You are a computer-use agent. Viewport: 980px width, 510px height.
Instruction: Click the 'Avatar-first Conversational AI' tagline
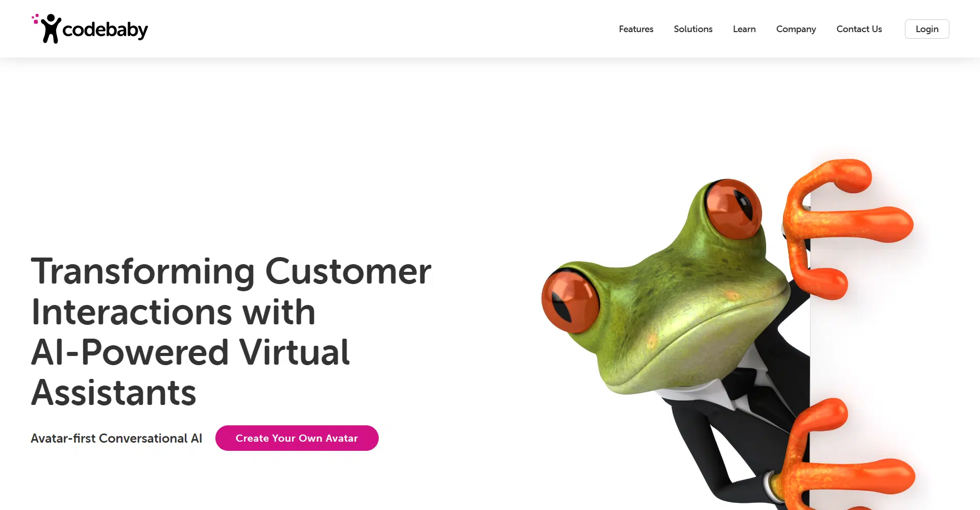click(116, 438)
